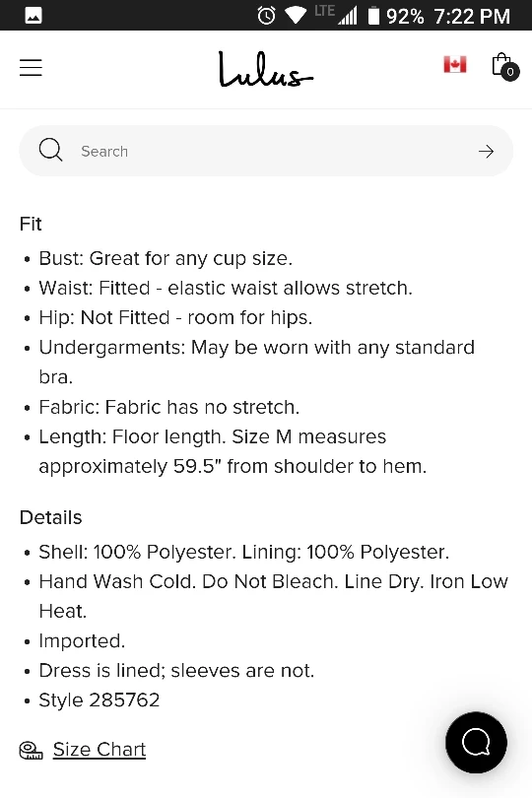This screenshot has width=532, height=798.
Task: Click the Details section heading
Action: tap(50, 517)
